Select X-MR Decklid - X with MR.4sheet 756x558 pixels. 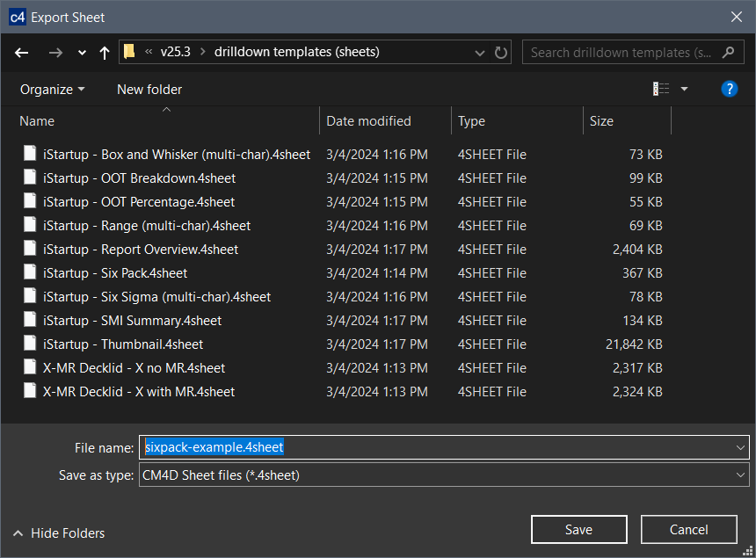pyautogui.click(x=139, y=392)
